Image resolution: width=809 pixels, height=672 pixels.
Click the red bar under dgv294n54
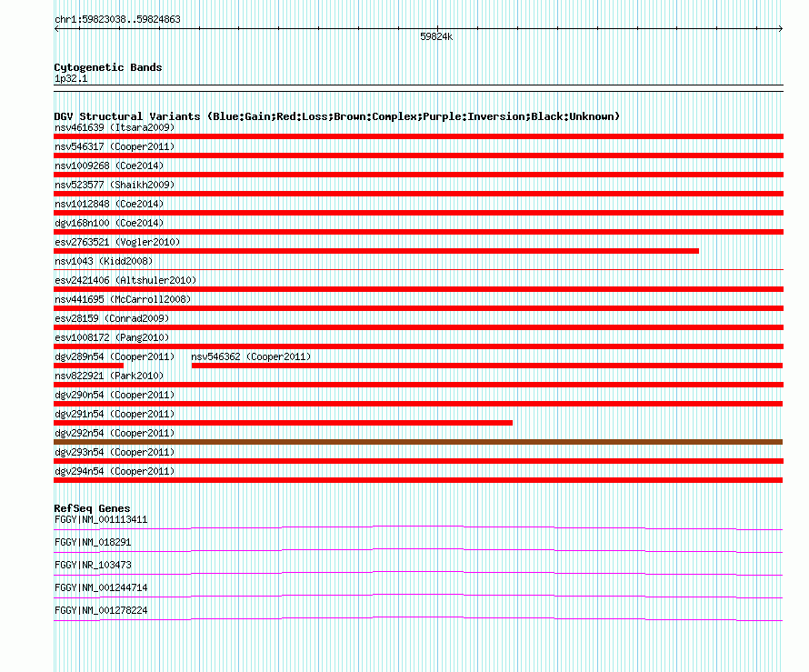418,480
